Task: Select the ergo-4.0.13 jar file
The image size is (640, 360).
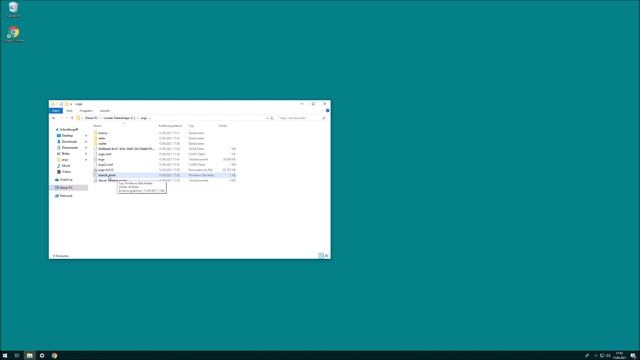Action: point(106,170)
